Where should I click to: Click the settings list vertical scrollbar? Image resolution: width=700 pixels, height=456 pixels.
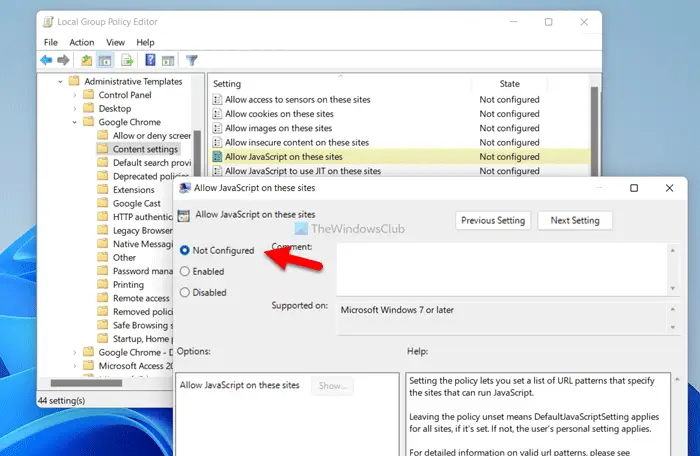pyautogui.click(x=594, y=130)
